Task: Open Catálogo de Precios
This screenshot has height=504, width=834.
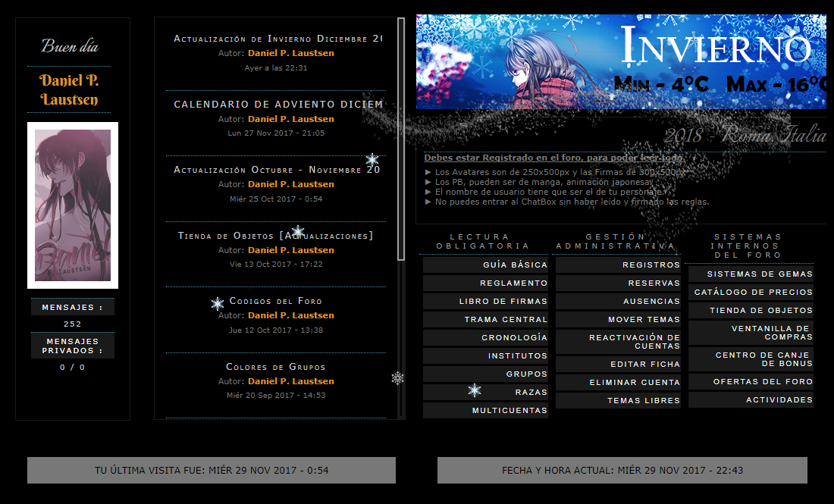Action: [x=751, y=292]
